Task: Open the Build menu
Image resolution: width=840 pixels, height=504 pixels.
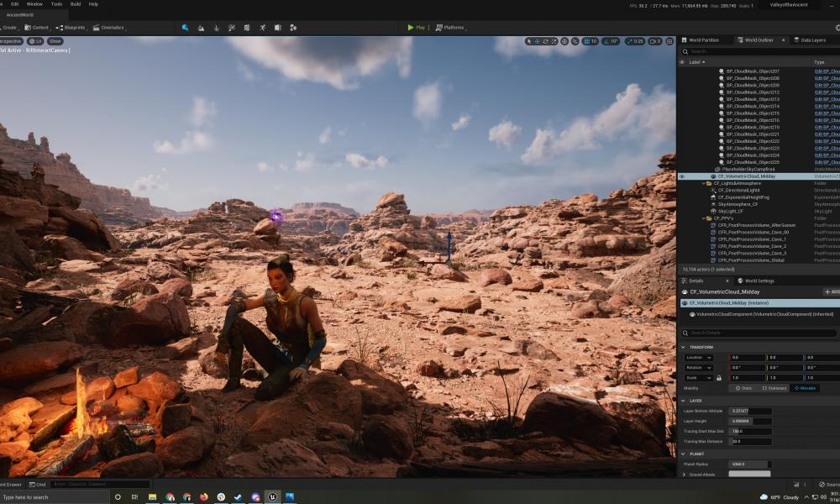Action: pyautogui.click(x=76, y=3)
